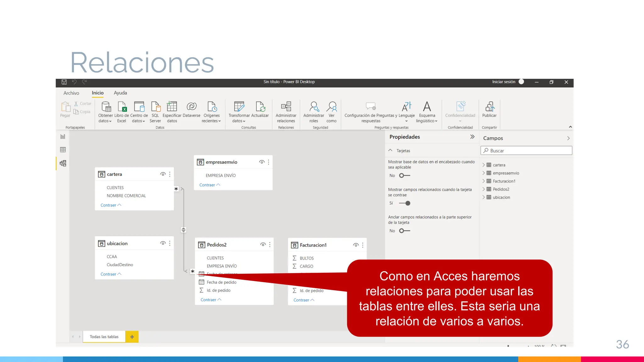Toggle visibility eye of cartera table
Screen dimensions: 644x362
(x=163, y=174)
